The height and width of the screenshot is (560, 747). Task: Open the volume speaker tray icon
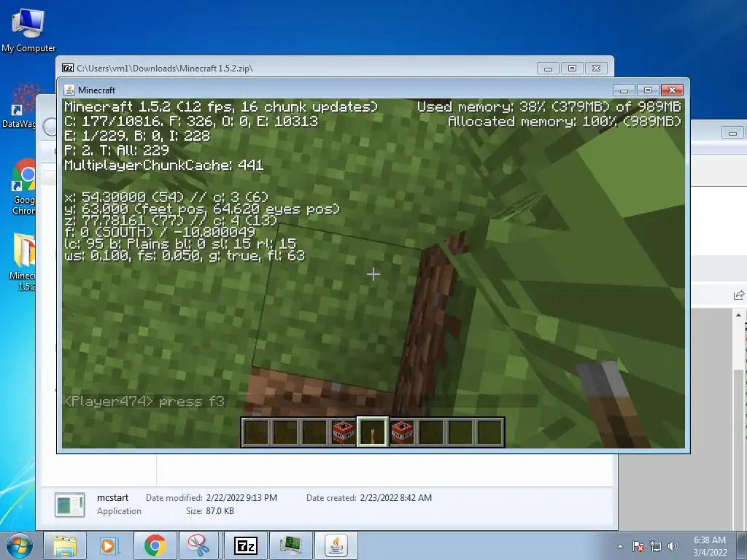point(673,546)
